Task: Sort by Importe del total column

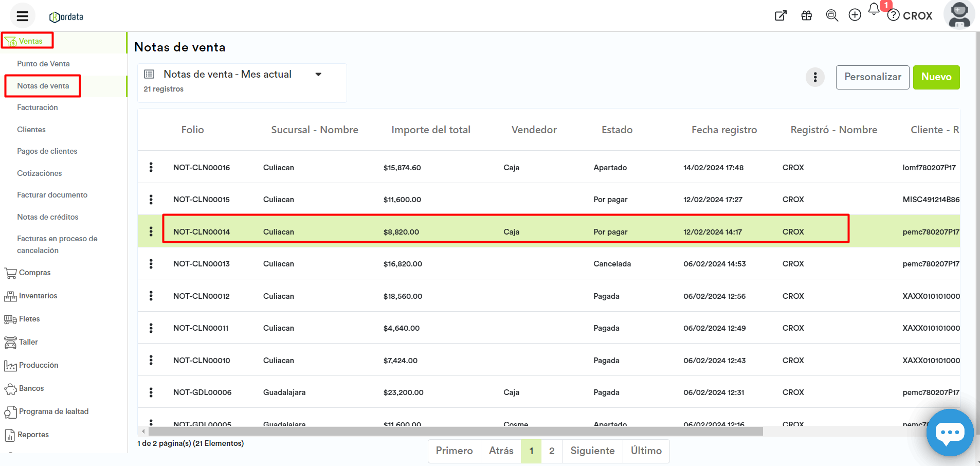Action: [430, 130]
